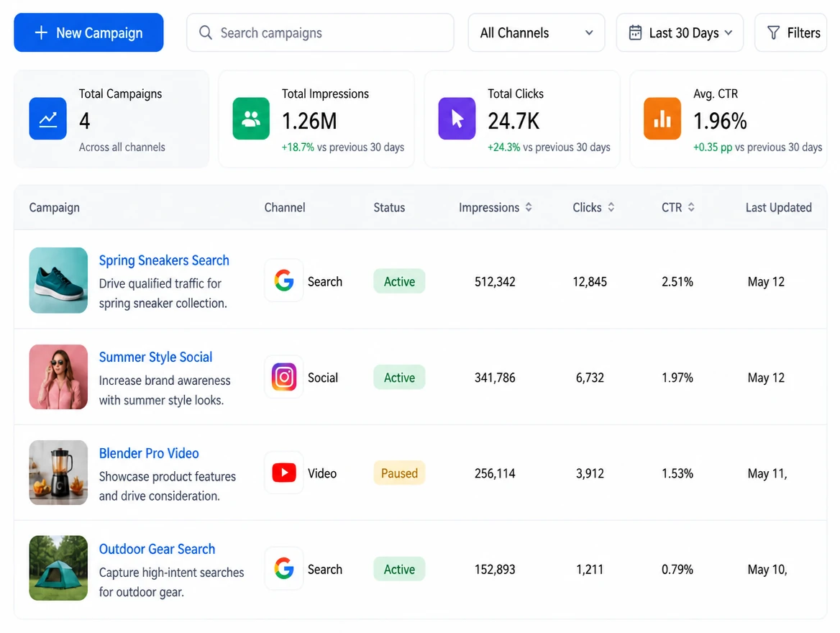Click the 152,893 impressions value
Image resolution: width=840 pixels, height=633 pixels.
pyautogui.click(x=495, y=570)
